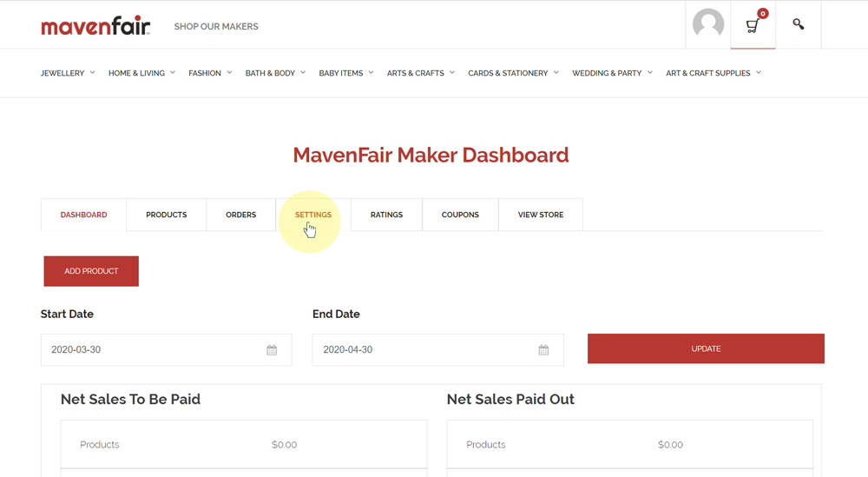This screenshot has height=477, width=868.
Task: Expand the Fashion menu arrow
Action: 229,72
